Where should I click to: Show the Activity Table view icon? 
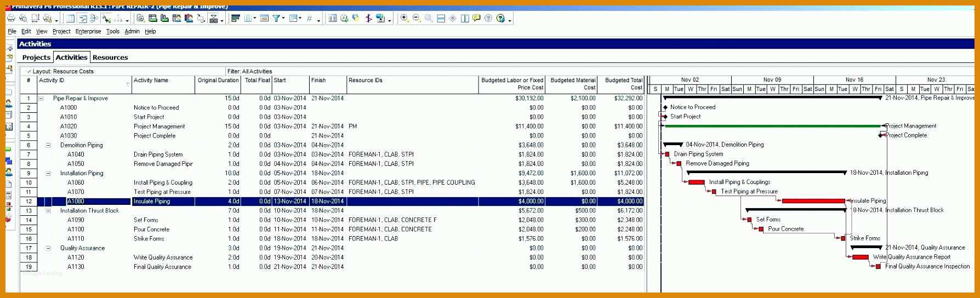click(70, 19)
